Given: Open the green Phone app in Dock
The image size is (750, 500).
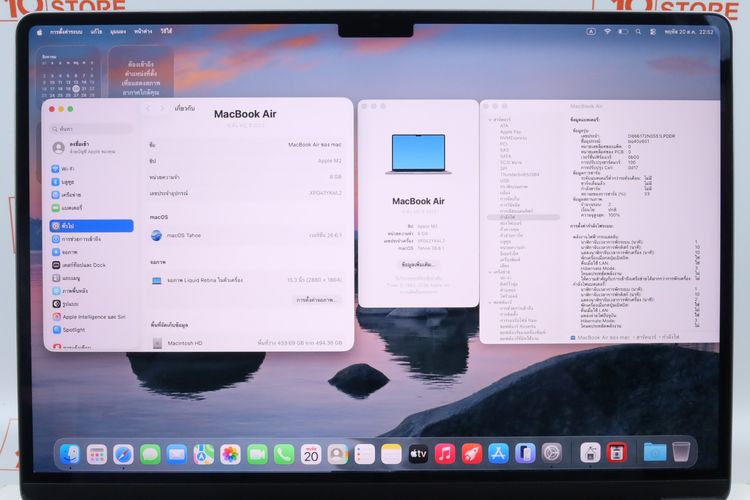Looking at the screenshot, I should click(x=284, y=454).
